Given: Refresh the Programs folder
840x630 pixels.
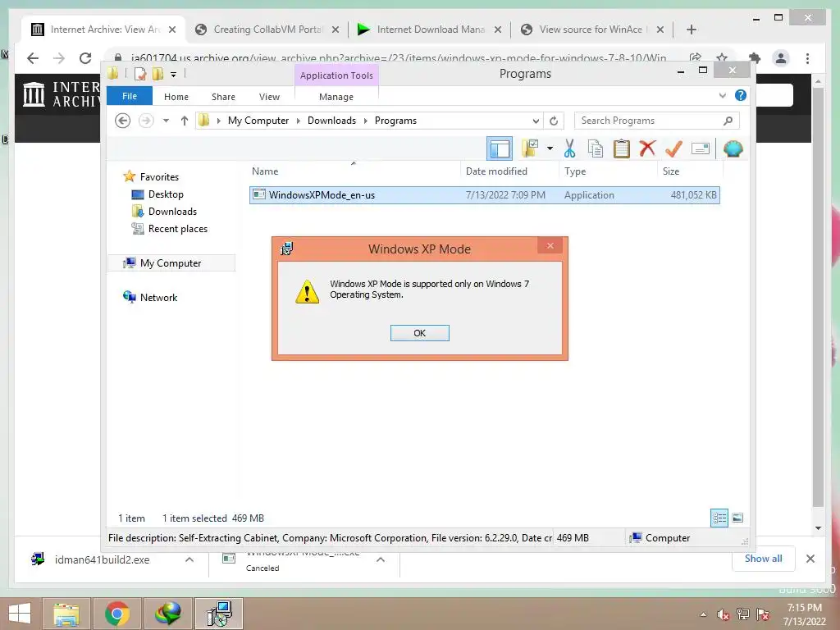Looking at the screenshot, I should (x=554, y=121).
